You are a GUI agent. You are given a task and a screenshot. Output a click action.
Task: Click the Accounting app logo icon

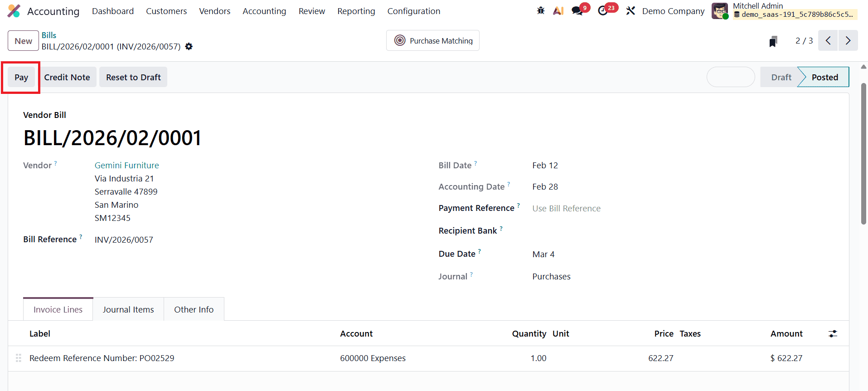[x=14, y=11]
